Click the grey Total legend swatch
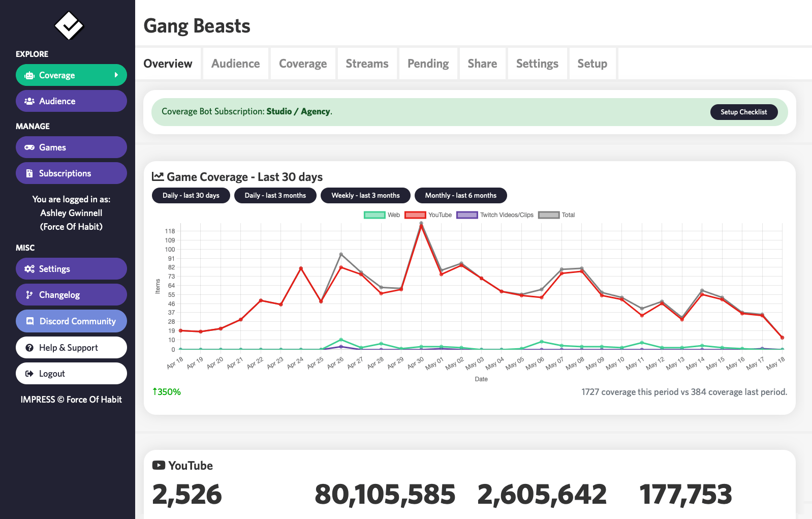 pos(549,215)
